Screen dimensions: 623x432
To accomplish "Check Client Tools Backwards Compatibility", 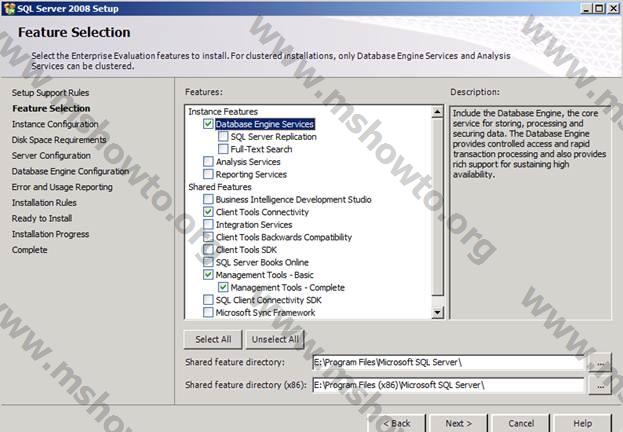I will [208, 237].
